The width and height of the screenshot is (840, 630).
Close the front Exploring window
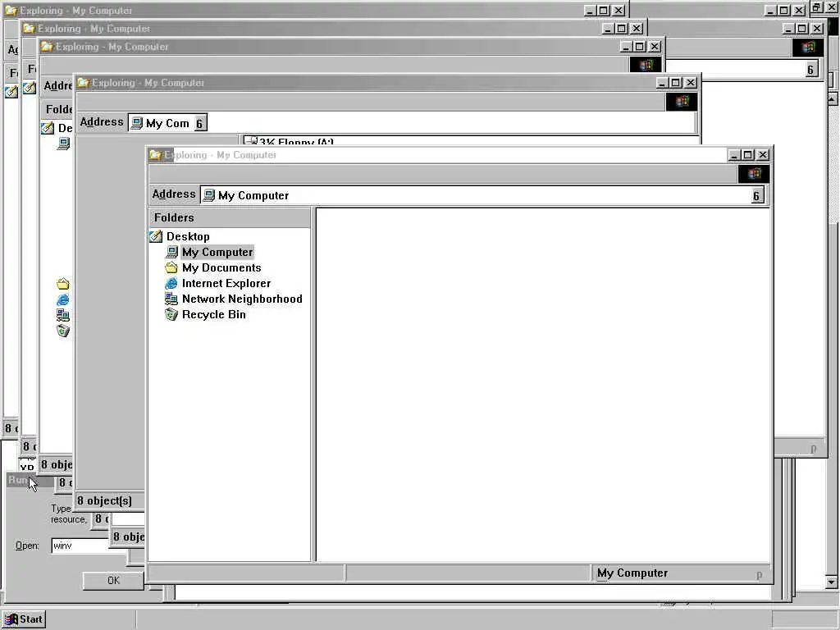(763, 155)
